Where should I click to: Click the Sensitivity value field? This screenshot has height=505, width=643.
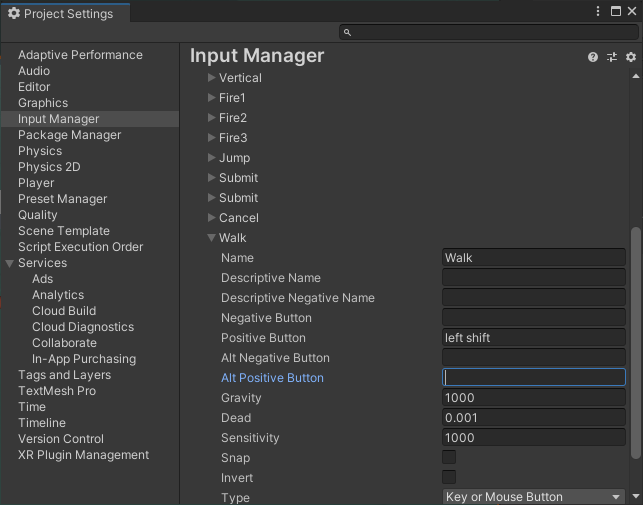click(534, 438)
